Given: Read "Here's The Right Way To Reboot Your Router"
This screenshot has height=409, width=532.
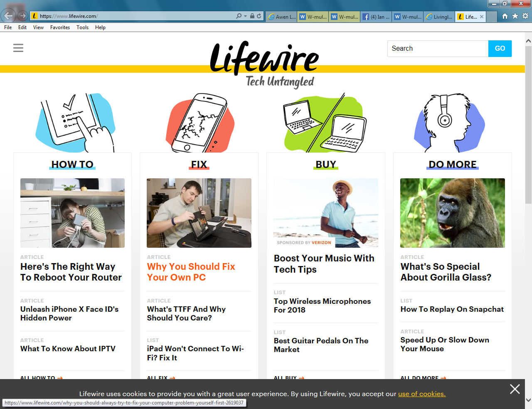Looking at the screenshot, I should pos(71,272).
